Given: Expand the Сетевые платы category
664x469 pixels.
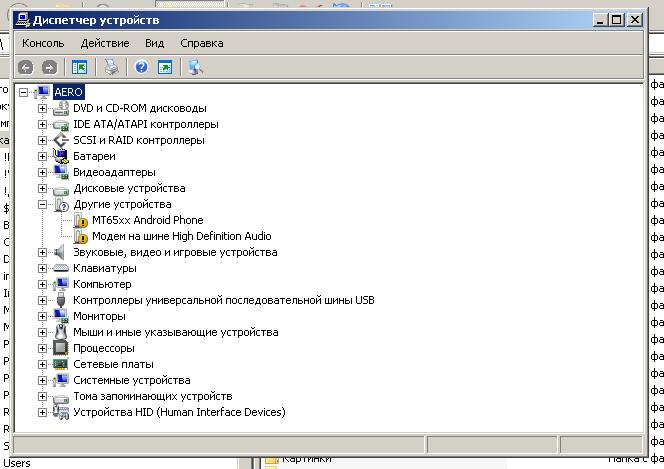Looking at the screenshot, I should pos(42,364).
